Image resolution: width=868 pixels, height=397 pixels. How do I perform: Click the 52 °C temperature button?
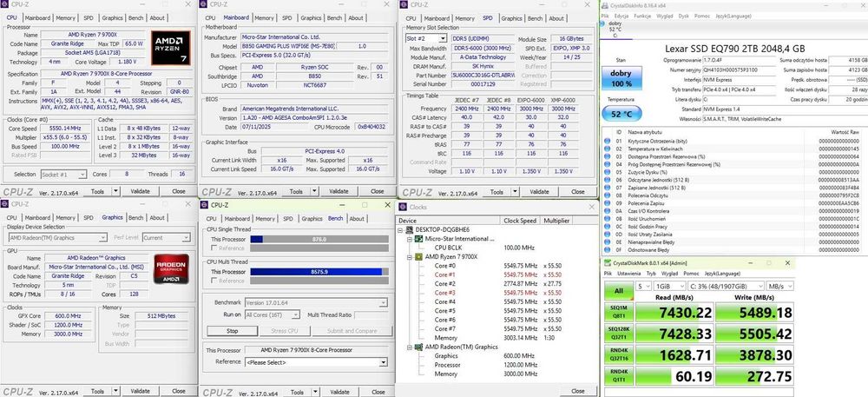[621, 114]
